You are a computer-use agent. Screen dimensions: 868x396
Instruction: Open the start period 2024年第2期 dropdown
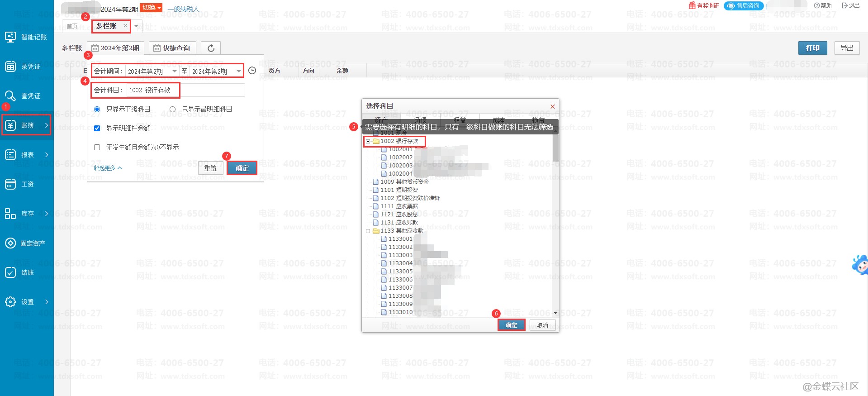pyautogui.click(x=174, y=71)
